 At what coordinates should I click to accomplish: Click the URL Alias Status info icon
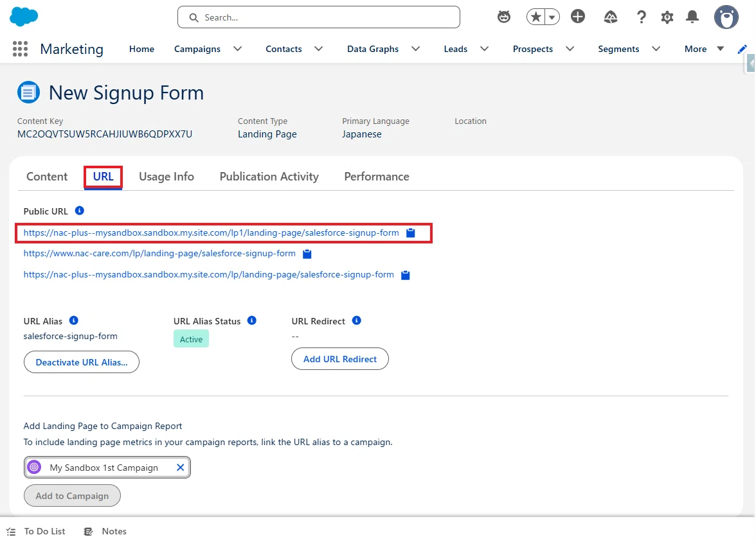(x=252, y=320)
